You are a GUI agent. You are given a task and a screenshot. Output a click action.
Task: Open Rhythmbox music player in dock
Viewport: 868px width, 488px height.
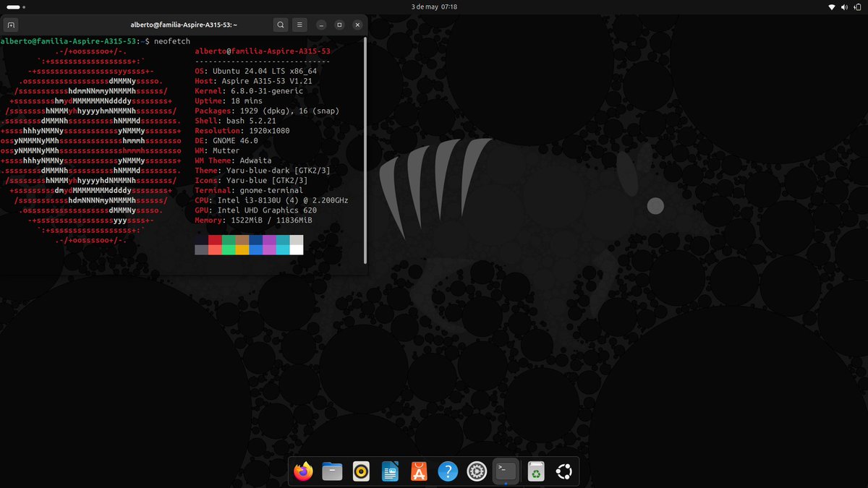[361, 472]
